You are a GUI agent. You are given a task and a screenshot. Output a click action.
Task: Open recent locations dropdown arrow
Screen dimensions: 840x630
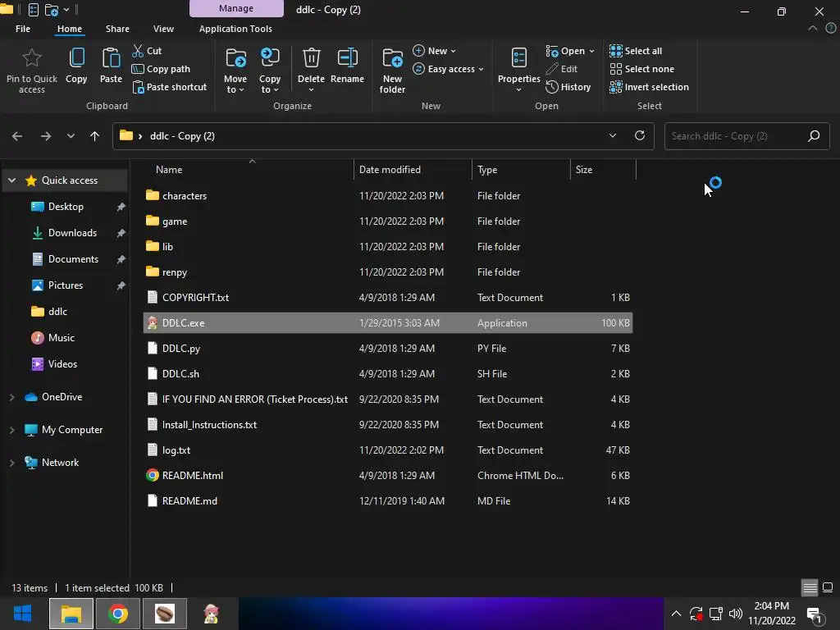pos(71,136)
